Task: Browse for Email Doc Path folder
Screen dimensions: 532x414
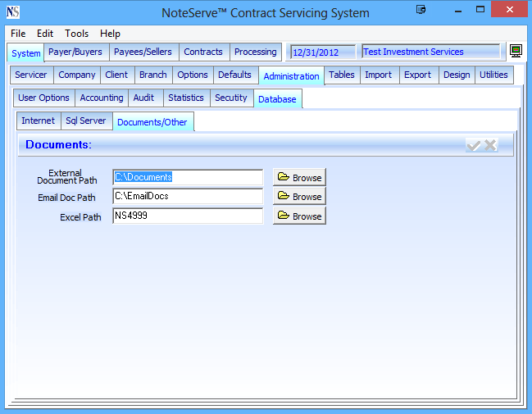Action: coord(299,197)
